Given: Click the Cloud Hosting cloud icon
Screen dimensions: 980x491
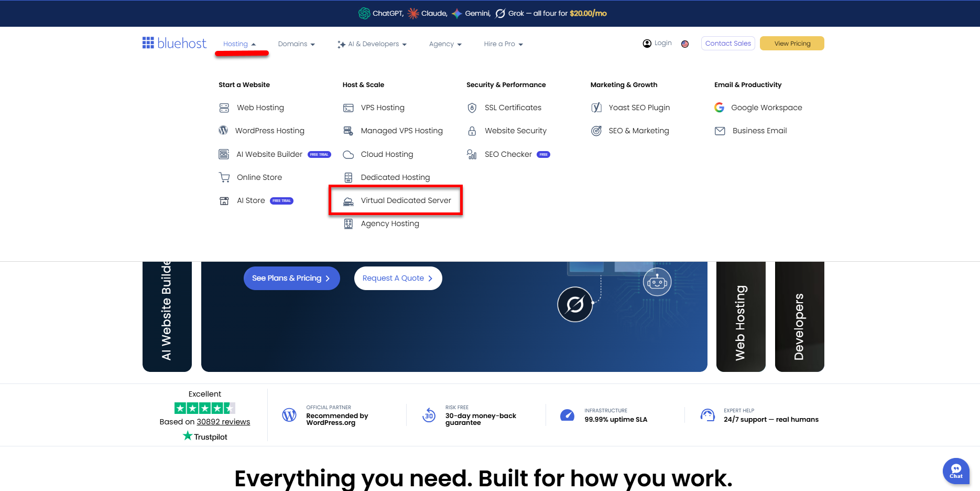Looking at the screenshot, I should pos(349,154).
